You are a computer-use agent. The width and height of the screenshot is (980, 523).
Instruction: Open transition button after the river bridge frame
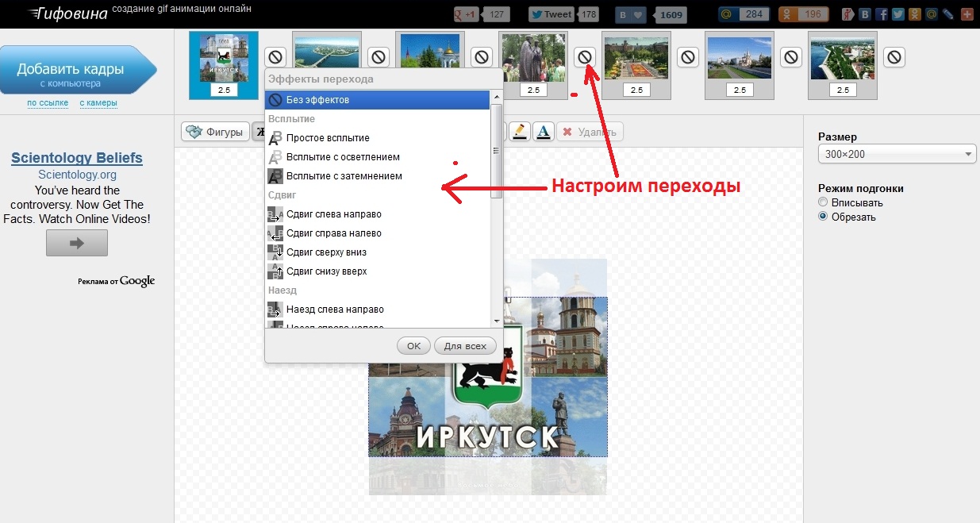tap(379, 57)
